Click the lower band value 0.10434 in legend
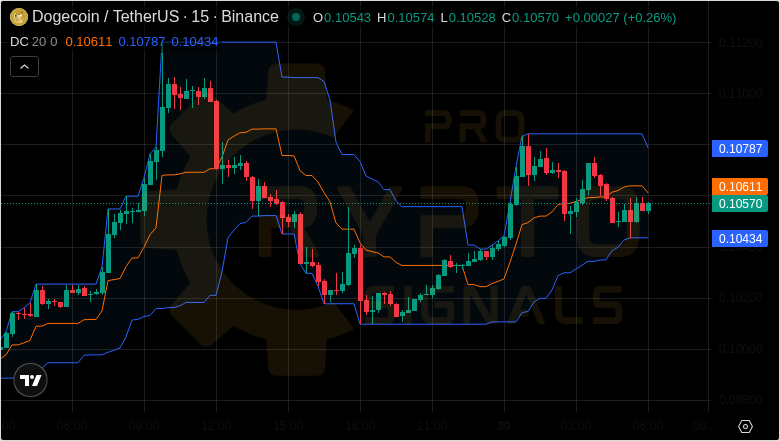The image size is (780, 441). click(195, 42)
